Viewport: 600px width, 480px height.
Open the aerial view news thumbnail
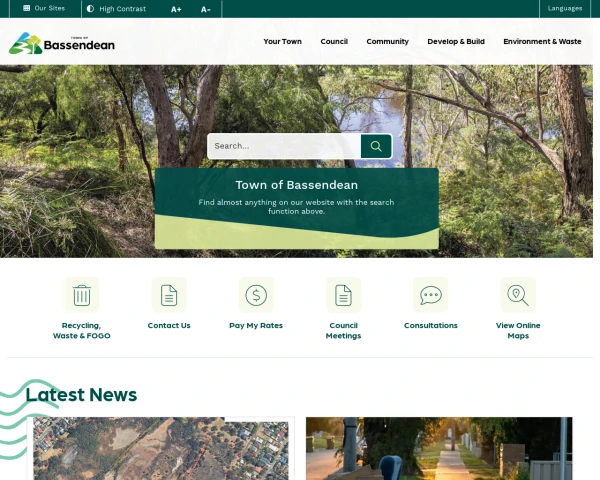[x=161, y=449]
